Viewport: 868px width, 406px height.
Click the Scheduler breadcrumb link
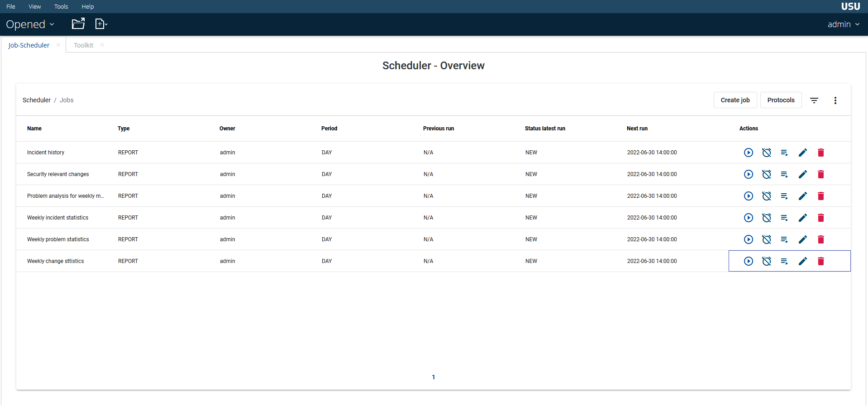point(37,100)
